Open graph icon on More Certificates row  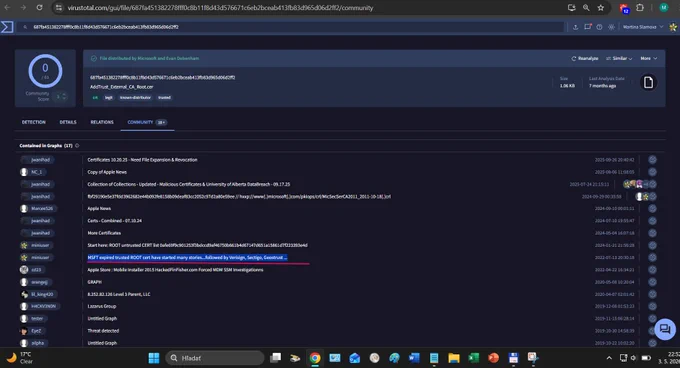[x=652, y=233]
